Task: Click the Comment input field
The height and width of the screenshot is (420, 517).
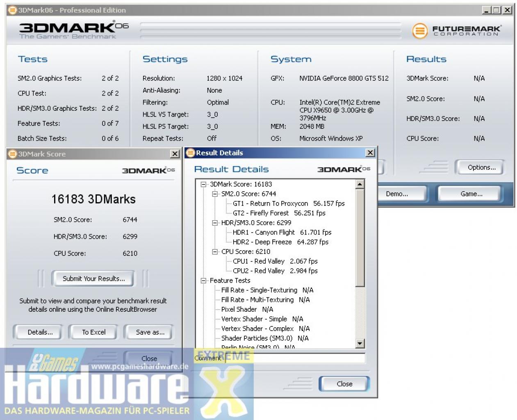Action: [x=295, y=358]
